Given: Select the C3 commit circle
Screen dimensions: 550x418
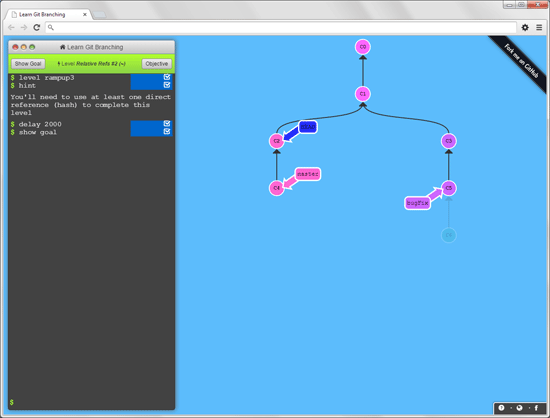Looking at the screenshot, I should (449, 141).
